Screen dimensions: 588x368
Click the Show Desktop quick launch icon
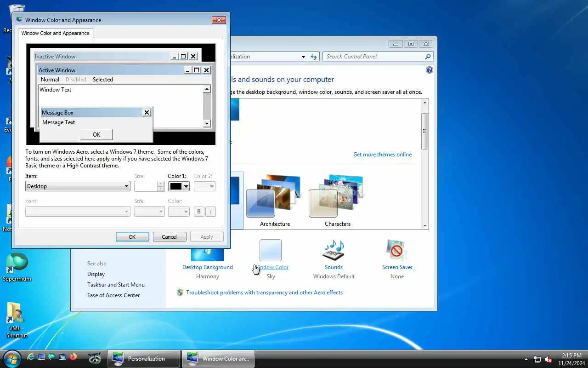click(x=41, y=356)
